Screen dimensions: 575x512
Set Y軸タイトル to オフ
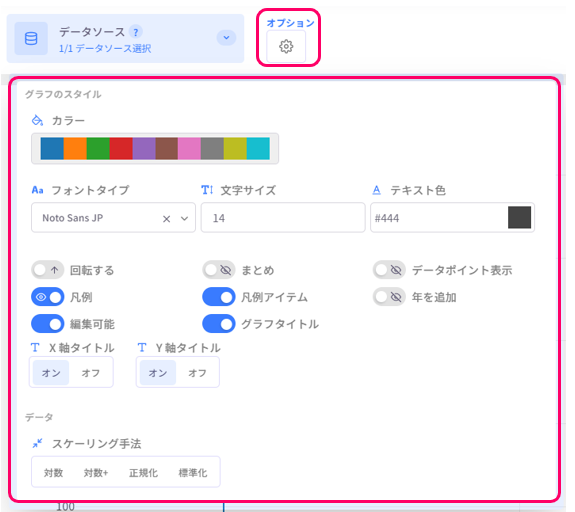pos(197,373)
